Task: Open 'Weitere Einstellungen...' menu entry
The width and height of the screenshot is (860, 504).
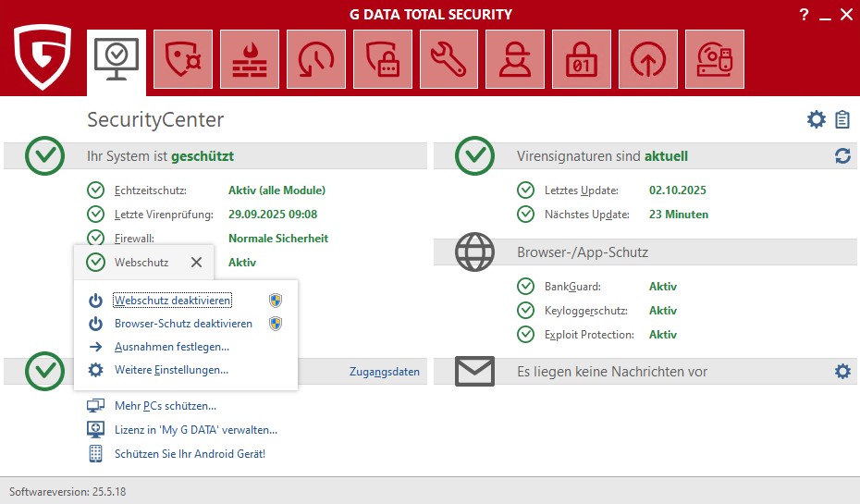Action: point(171,370)
